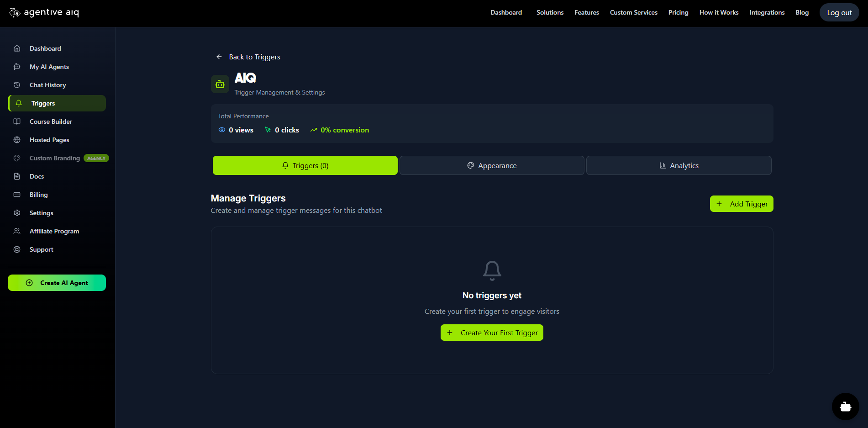Switch to the Analytics tab

(679, 165)
